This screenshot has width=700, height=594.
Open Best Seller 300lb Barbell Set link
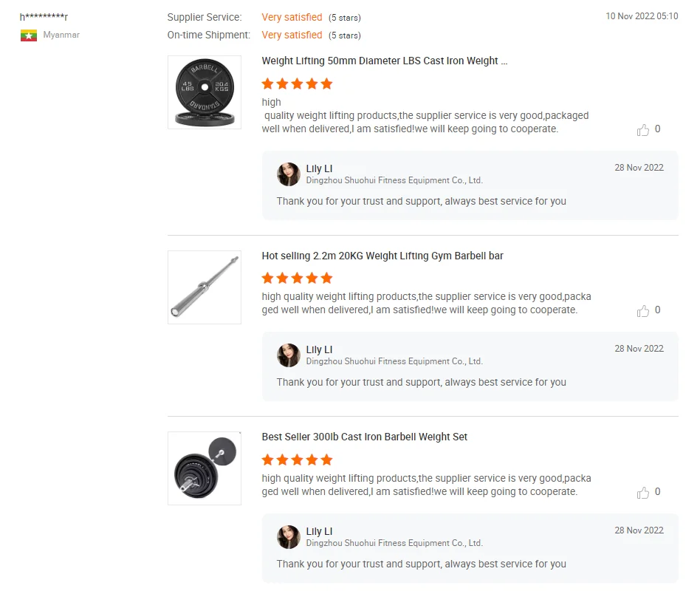pos(365,437)
